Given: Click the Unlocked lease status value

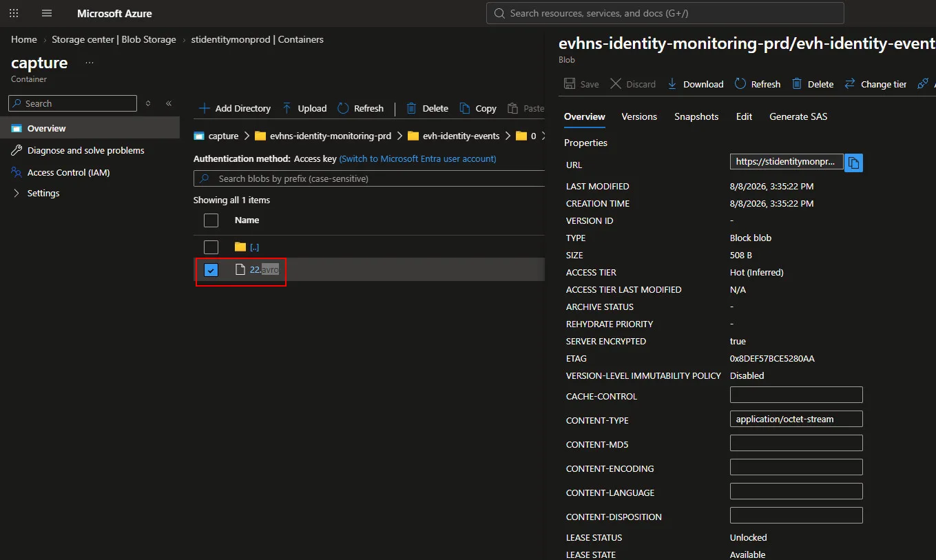Looking at the screenshot, I should click(x=749, y=537).
